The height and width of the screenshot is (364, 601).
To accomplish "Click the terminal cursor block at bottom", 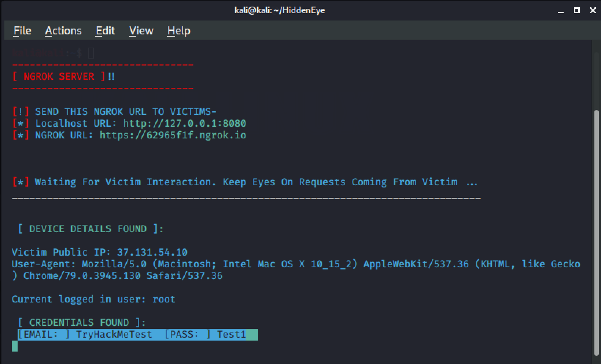I will pyautogui.click(x=15, y=346).
